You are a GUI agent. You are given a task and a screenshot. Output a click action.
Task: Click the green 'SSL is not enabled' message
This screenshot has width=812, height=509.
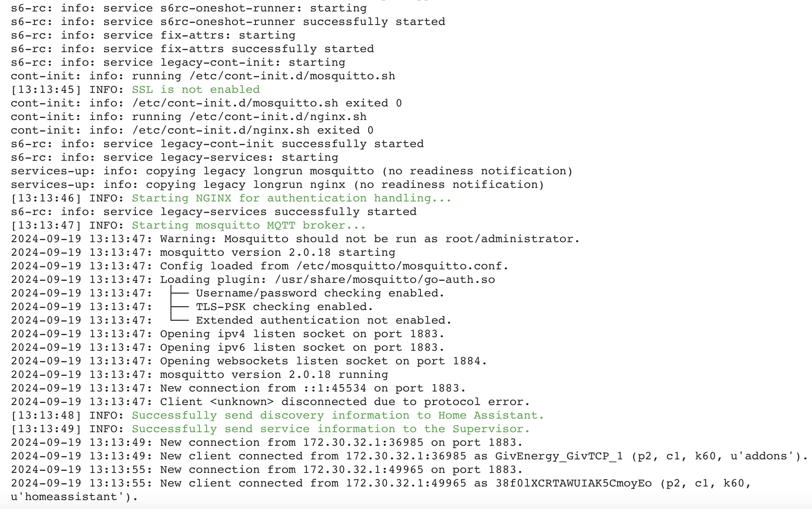click(196, 89)
